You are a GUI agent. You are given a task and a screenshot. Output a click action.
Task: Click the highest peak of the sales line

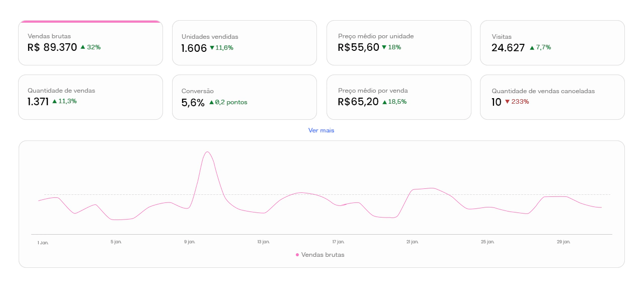pos(207,152)
